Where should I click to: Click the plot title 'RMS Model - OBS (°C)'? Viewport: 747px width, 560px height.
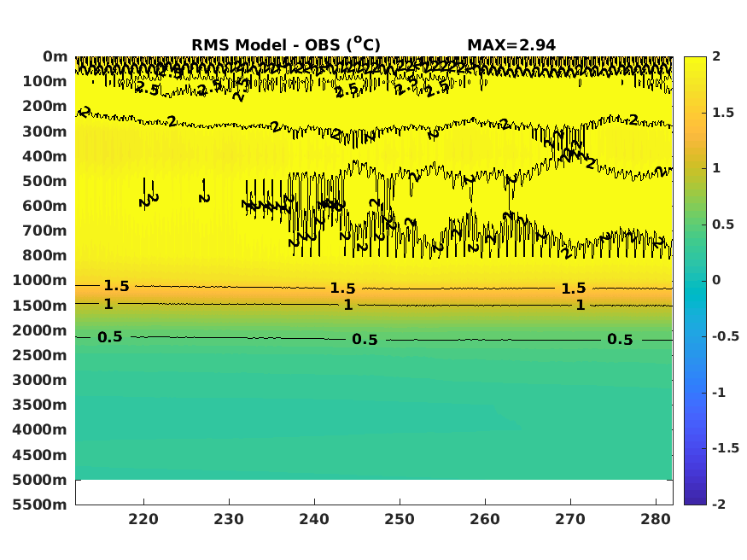point(286,44)
